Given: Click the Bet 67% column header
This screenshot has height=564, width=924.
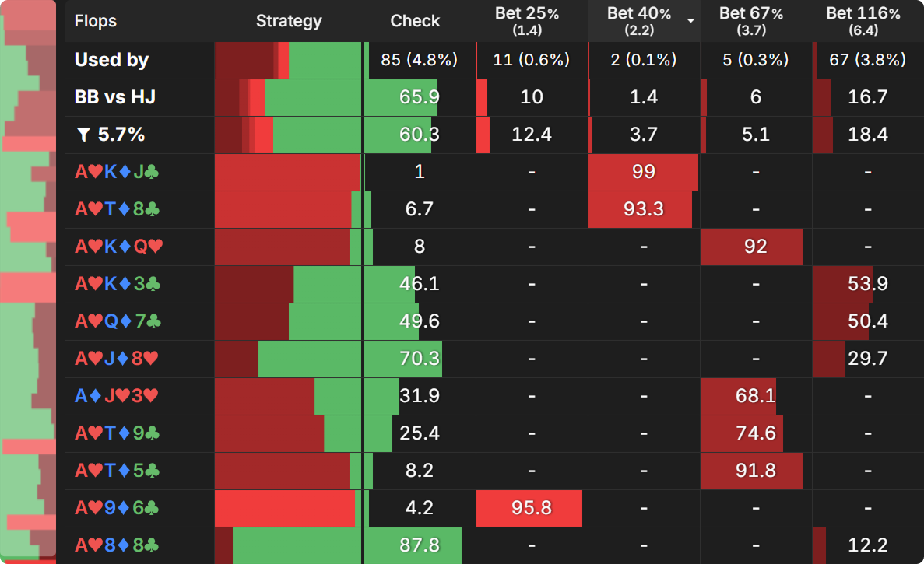Looking at the screenshot, I should click(x=756, y=21).
